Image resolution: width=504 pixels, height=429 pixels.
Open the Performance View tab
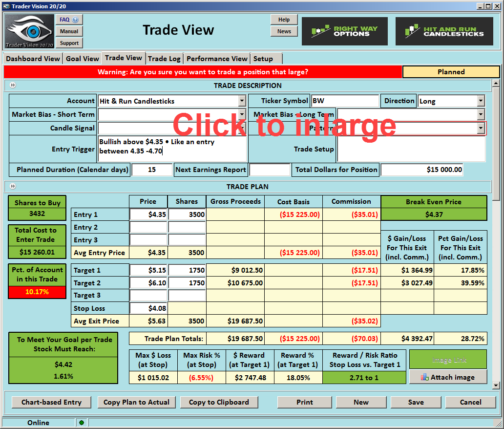point(217,59)
